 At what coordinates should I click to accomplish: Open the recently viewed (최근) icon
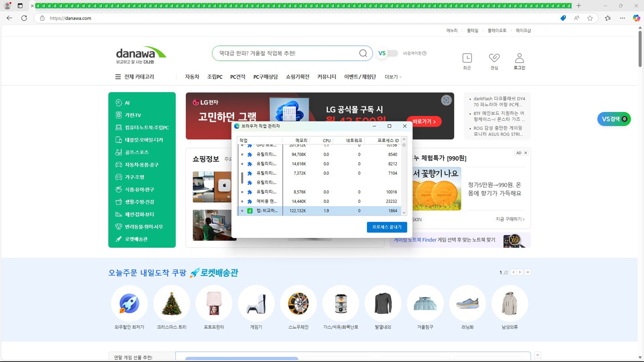pyautogui.click(x=467, y=58)
